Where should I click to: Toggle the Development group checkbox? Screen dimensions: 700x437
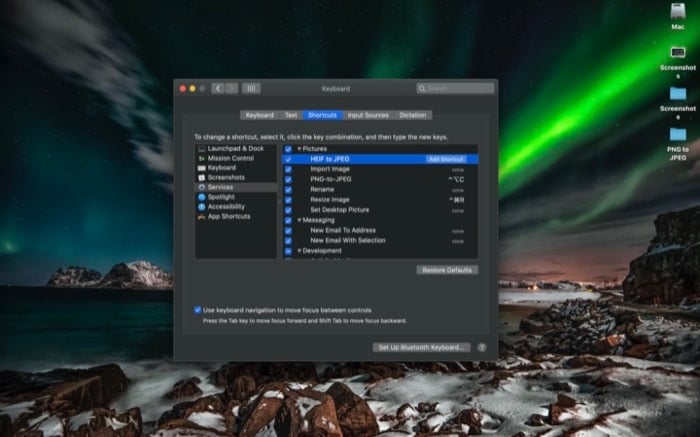tap(288, 251)
